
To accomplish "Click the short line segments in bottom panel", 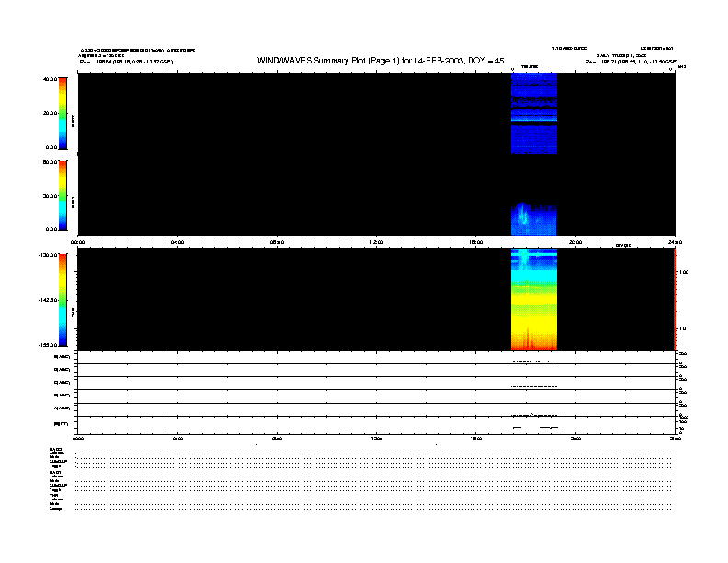I will pos(535,427).
